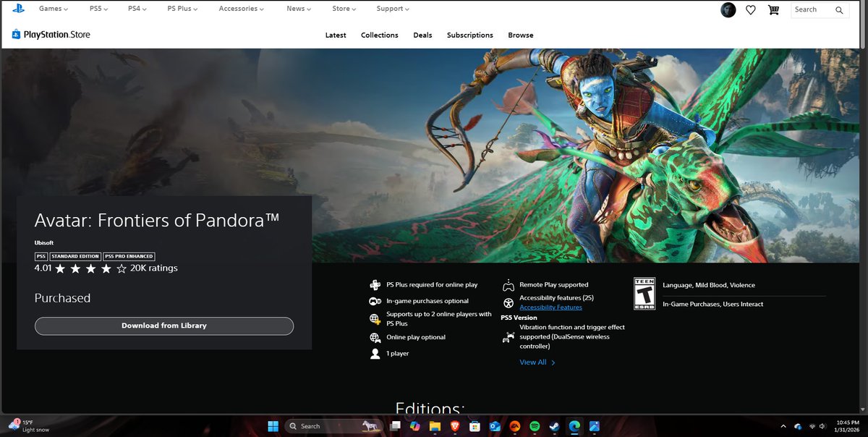Open the Wi-Fi network tray icon
Viewport: 868px width, 437px height.
click(812, 426)
